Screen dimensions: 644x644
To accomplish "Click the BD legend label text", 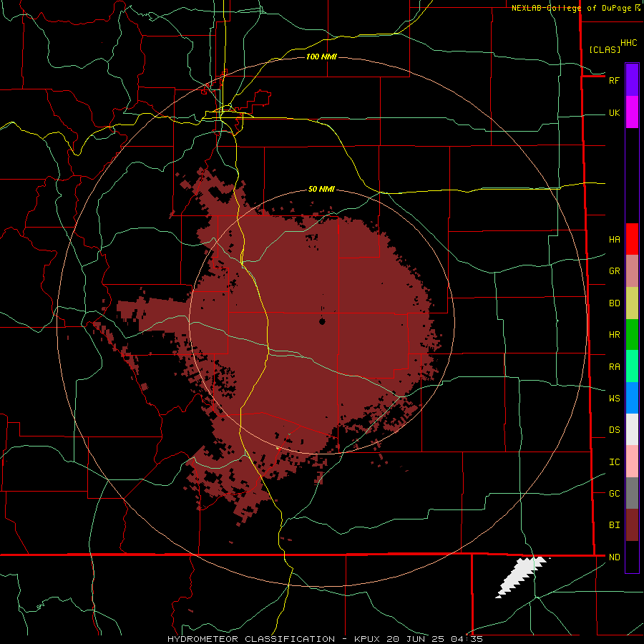I will coord(614,303).
